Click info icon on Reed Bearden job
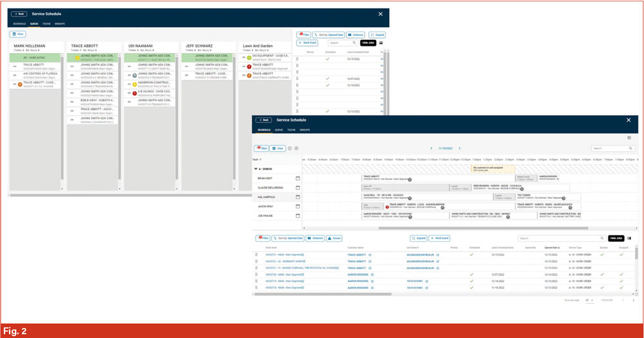644x338 pixels. coord(522,189)
